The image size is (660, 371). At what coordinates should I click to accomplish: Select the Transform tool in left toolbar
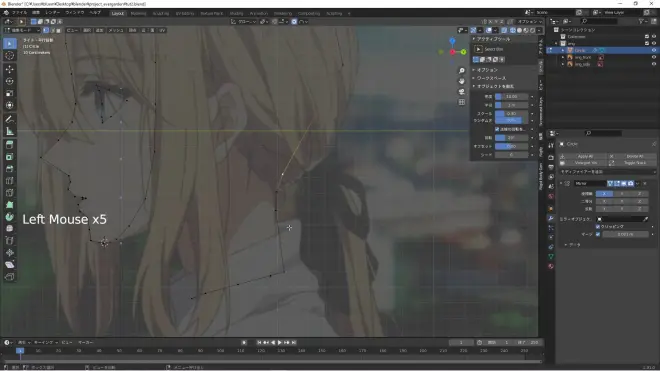click(10, 105)
